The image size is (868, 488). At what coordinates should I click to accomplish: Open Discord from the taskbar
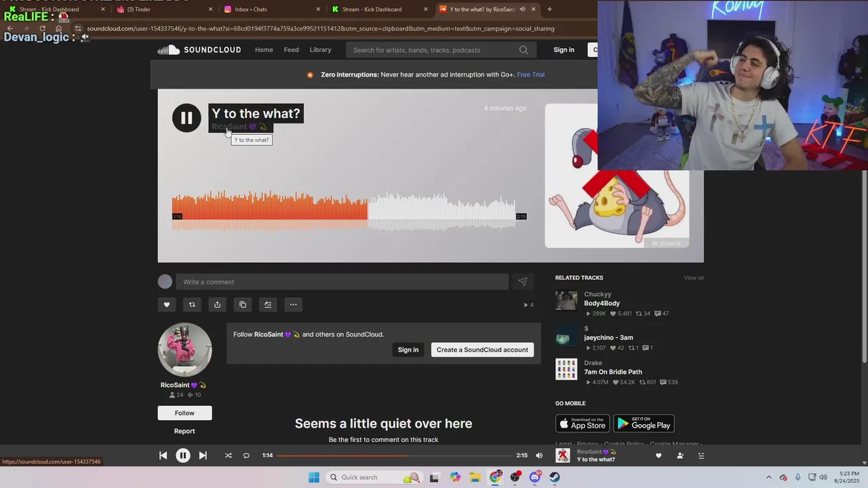click(535, 477)
